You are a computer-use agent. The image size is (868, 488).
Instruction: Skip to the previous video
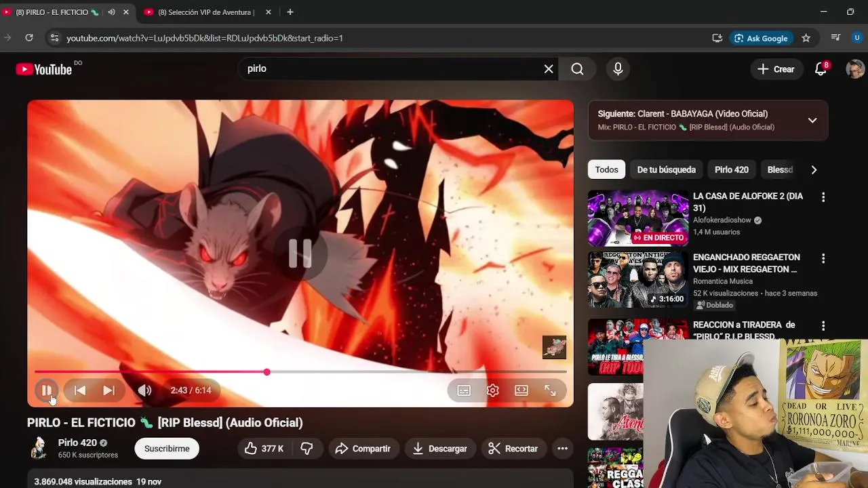pos(80,390)
